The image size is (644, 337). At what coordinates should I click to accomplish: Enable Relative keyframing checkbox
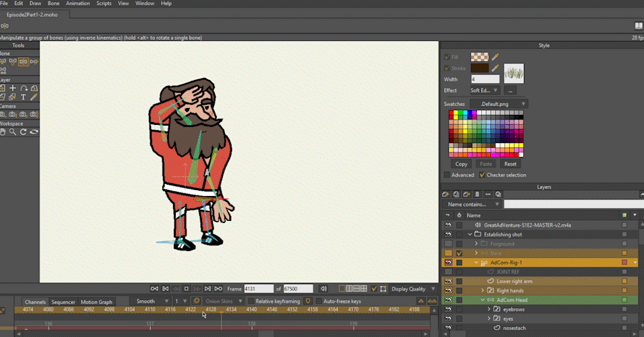(251, 301)
